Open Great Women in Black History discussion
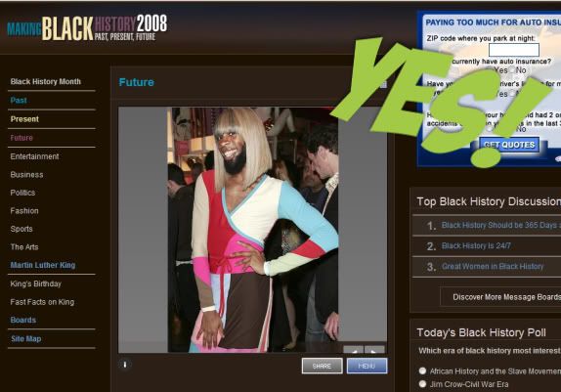Viewport: 561px width, 392px height. click(493, 266)
